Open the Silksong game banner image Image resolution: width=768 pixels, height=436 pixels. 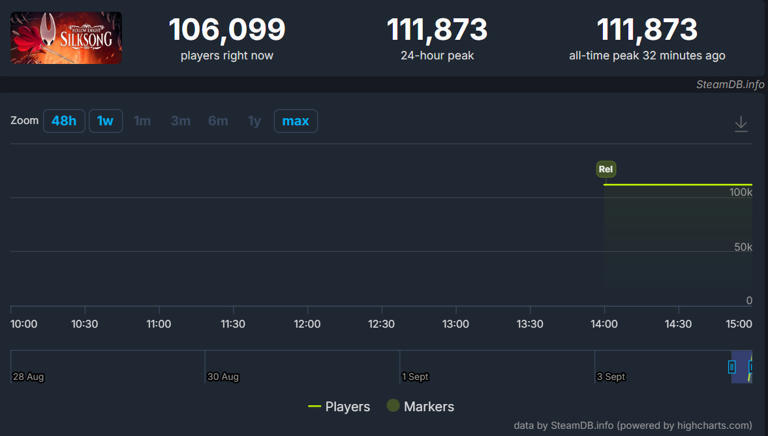tap(66, 38)
